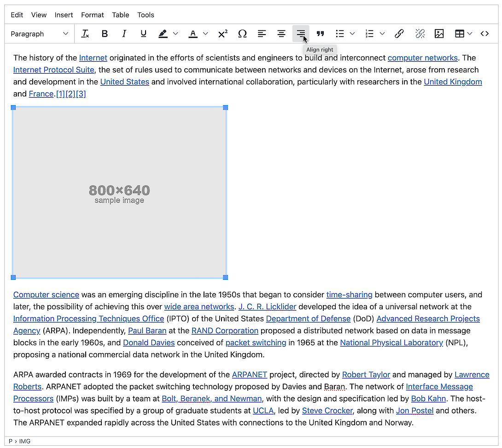Click the Internet Protocol Suite link
Screen dimensions: 502x448
pos(53,70)
